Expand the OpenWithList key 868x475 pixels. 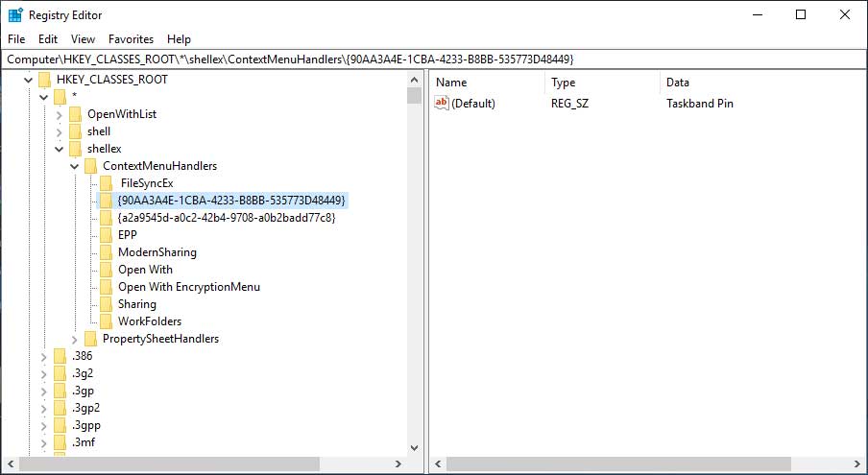tap(60, 114)
